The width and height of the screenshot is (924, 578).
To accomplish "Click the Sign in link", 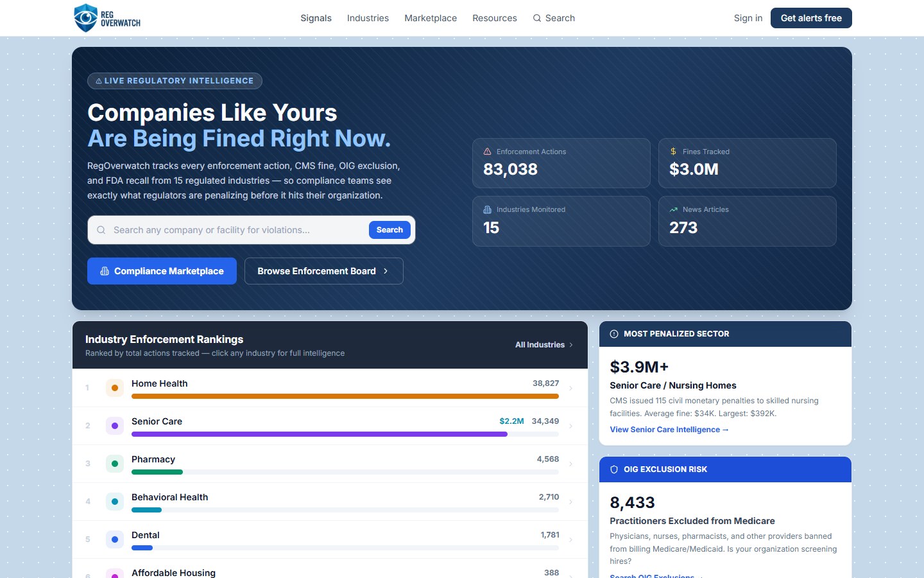I will click(748, 18).
